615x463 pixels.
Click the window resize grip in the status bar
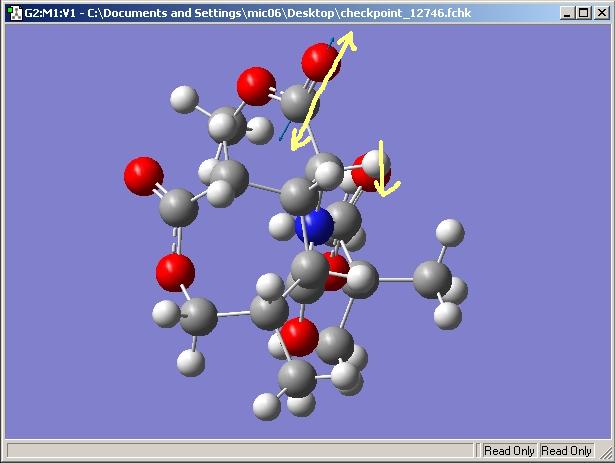(604, 451)
